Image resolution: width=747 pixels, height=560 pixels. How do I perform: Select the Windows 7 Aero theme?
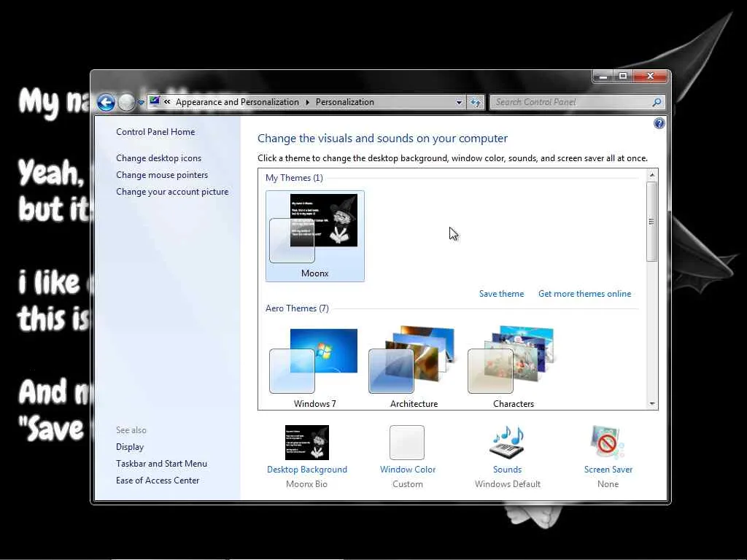[x=315, y=367]
